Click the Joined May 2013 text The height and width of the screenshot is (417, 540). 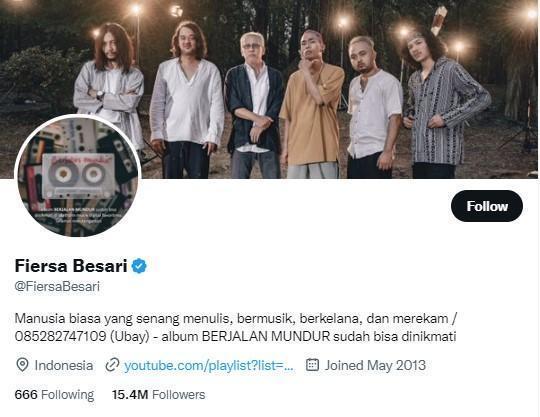[375, 365]
